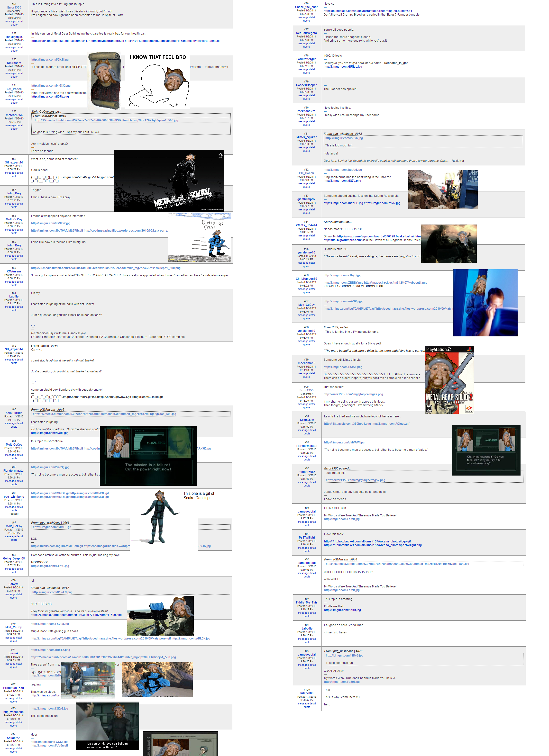
Task: Open the FoV5u.gif imgur link
Action: click(x=49, y=746)
